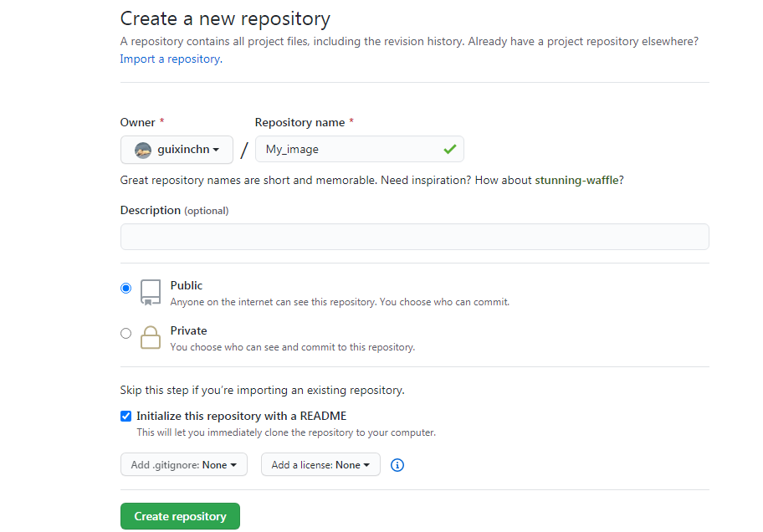
Task: Click the bold Public label text
Action: [187, 285]
